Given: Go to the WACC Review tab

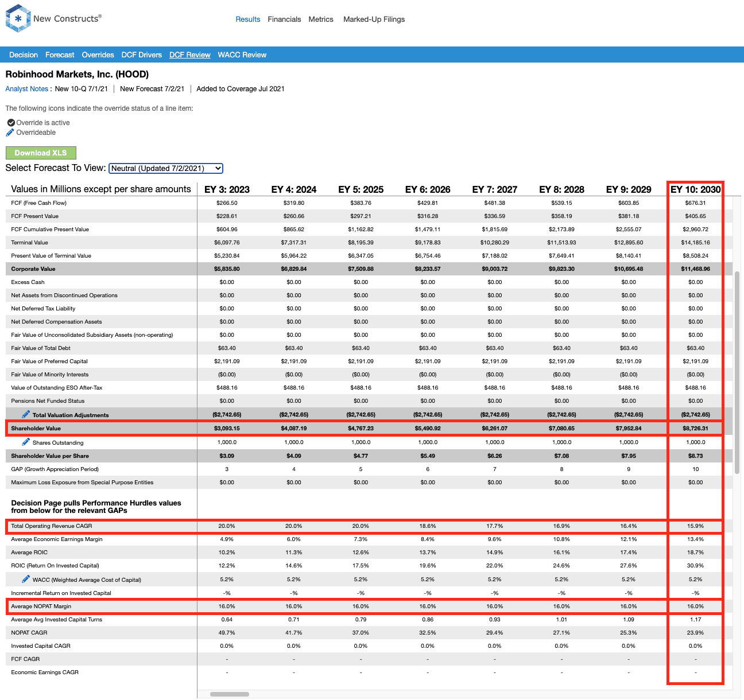Looking at the screenshot, I should 242,55.
